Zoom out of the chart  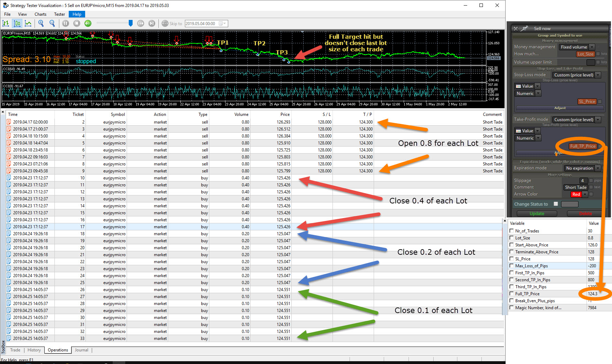pyautogui.click(x=52, y=23)
